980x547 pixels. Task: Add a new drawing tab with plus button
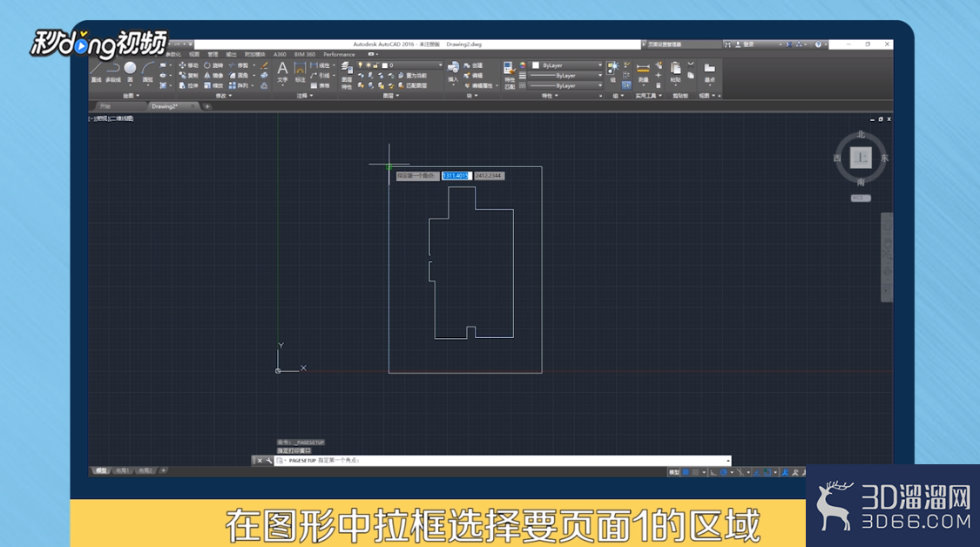[207, 106]
